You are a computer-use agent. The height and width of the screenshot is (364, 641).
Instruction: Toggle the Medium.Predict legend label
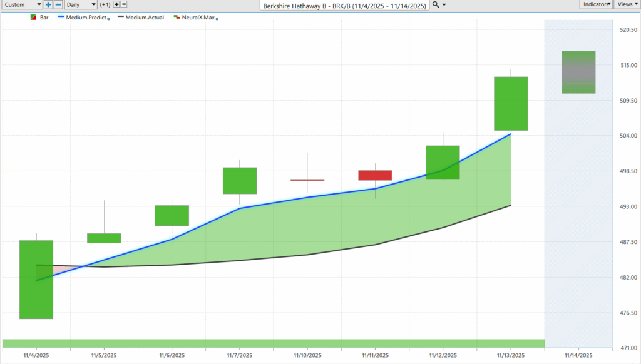(x=86, y=18)
